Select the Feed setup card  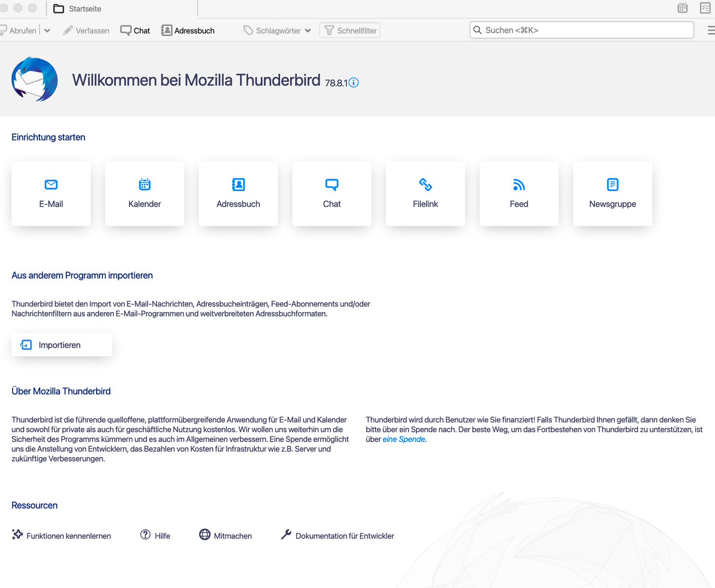click(519, 194)
